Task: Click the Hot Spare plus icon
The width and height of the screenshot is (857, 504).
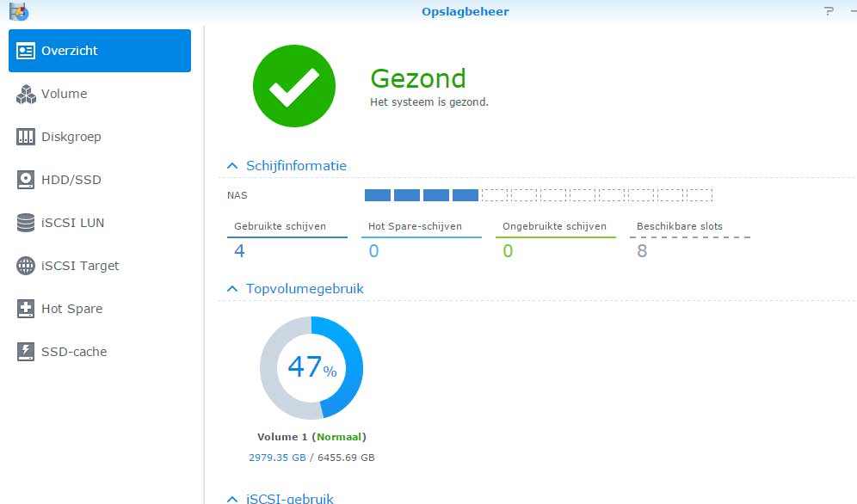Action: (26, 309)
